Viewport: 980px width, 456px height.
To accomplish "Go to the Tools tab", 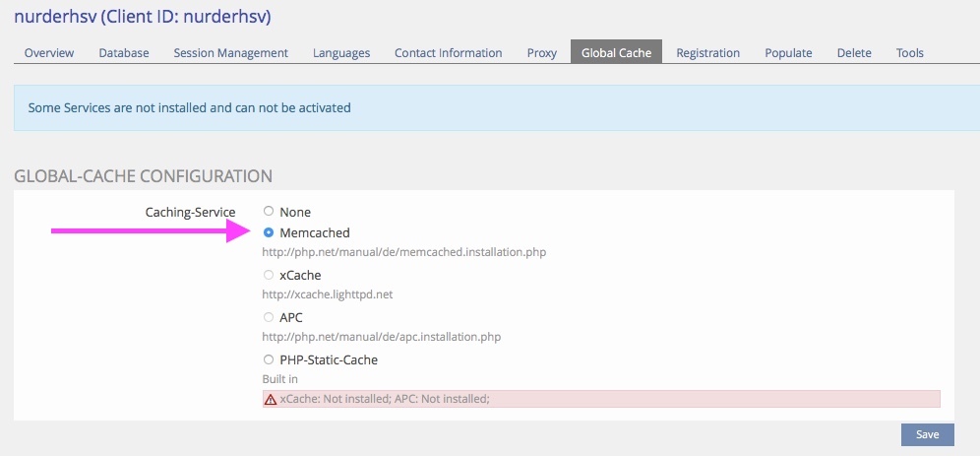I will 909,52.
